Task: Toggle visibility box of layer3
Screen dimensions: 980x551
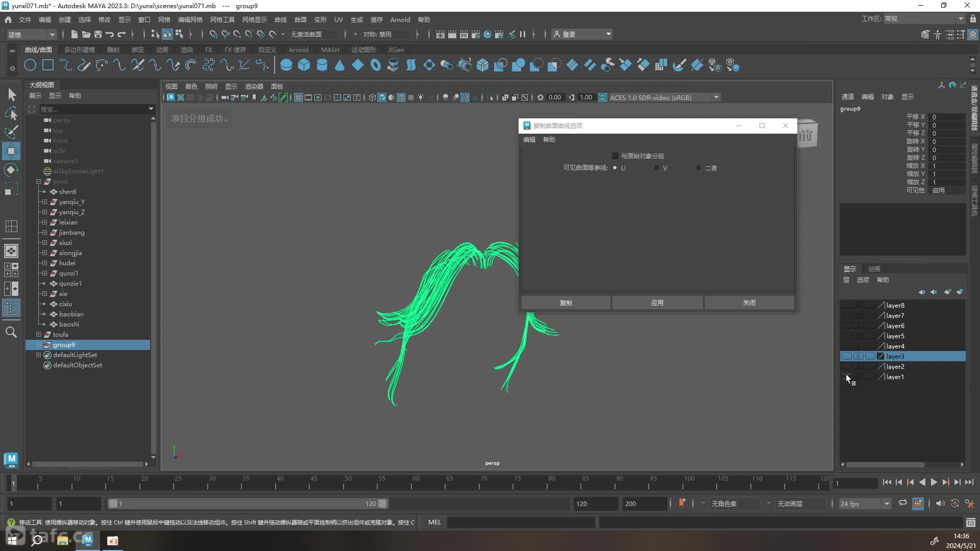Action: [847, 357]
